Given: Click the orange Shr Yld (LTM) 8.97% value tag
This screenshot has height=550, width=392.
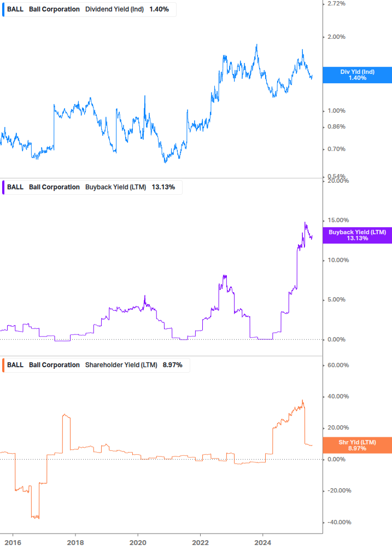Looking at the screenshot, I should point(358,445).
